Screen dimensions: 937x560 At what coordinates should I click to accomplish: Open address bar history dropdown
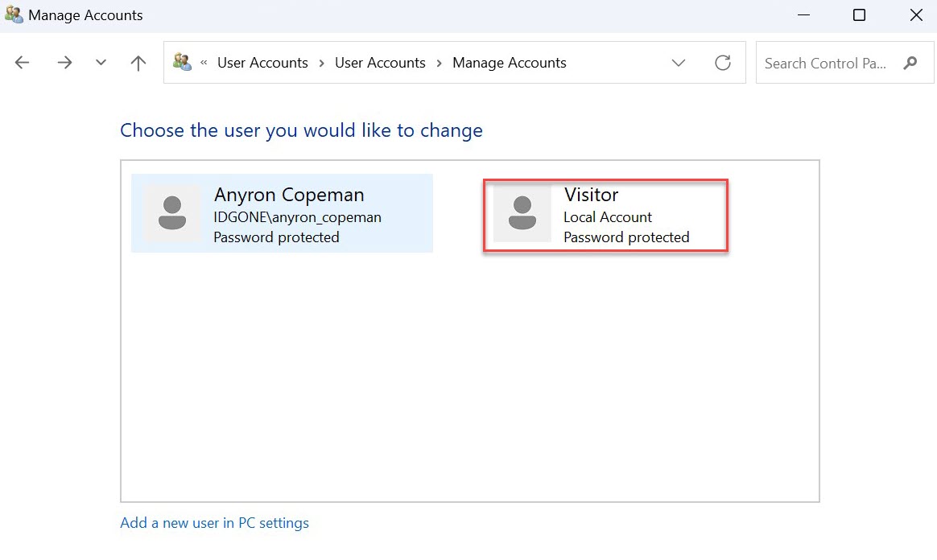pos(679,63)
